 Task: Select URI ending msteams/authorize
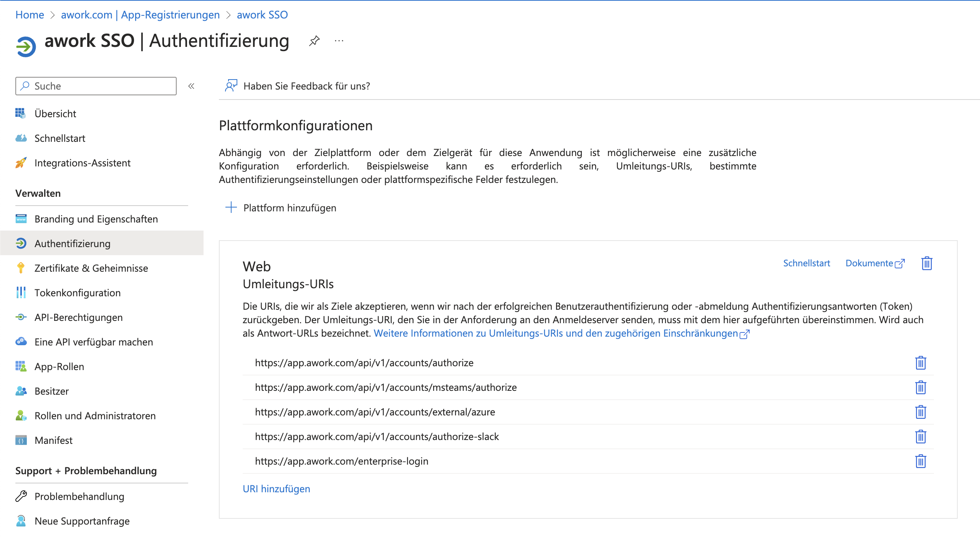(386, 387)
